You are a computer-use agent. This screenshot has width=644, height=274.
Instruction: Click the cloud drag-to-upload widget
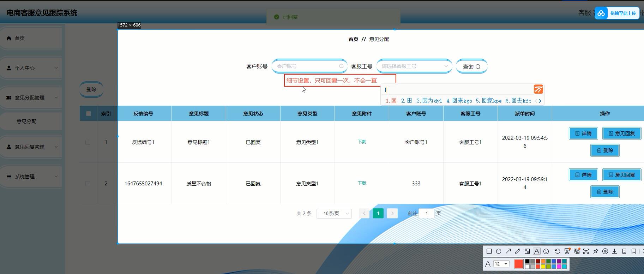pyautogui.click(x=617, y=13)
